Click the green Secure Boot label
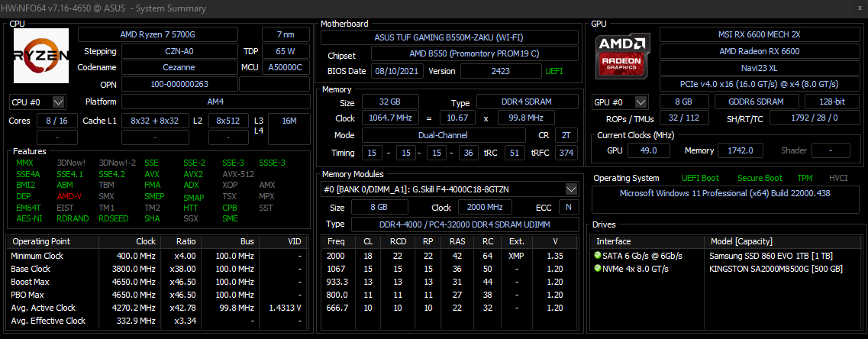Viewport: 868px width, 339px height. 760,178
